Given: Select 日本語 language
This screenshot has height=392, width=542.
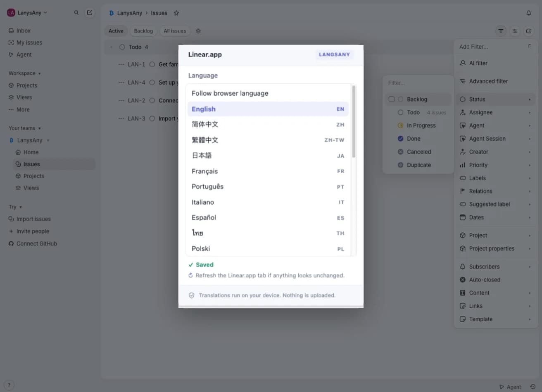Looking at the screenshot, I should (x=268, y=156).
